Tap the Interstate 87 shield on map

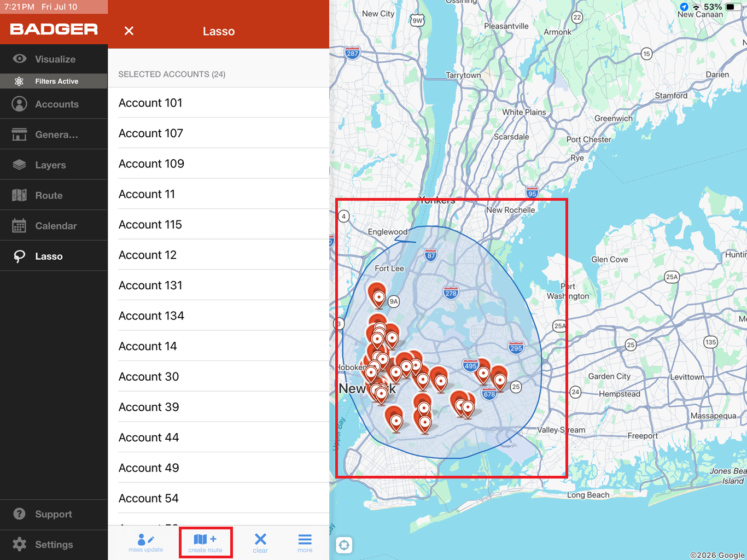[x=431, y=255]
